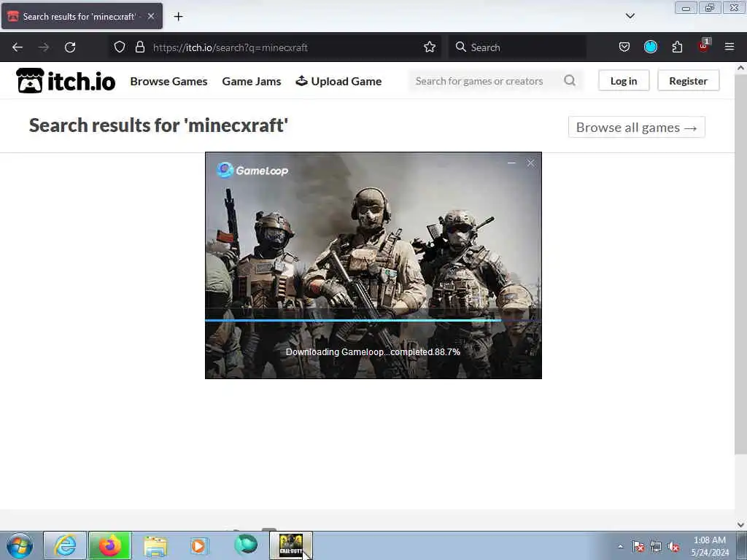
Task: Switch to Call of Duty taskbar item
Action: point(291,545)
